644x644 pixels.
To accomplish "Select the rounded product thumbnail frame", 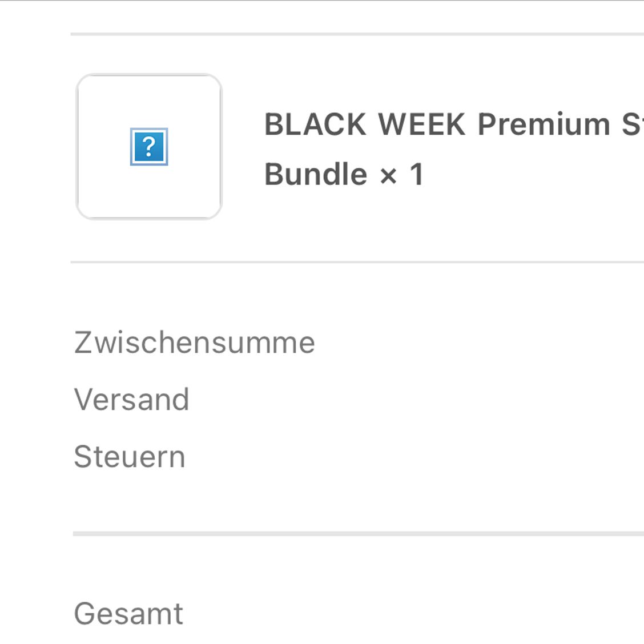I will click(149, 147).
